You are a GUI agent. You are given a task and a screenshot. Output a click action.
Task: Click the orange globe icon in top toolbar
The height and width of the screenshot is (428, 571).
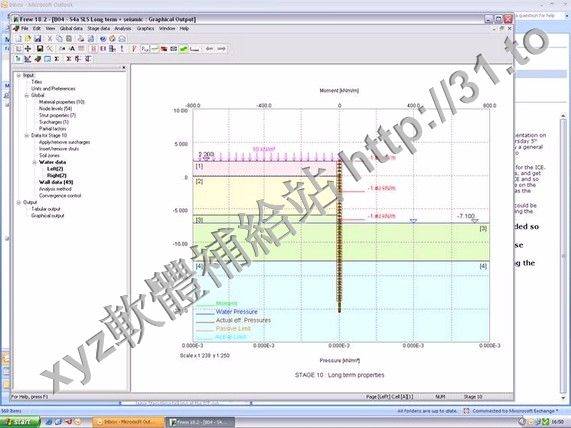click(113, 38)
